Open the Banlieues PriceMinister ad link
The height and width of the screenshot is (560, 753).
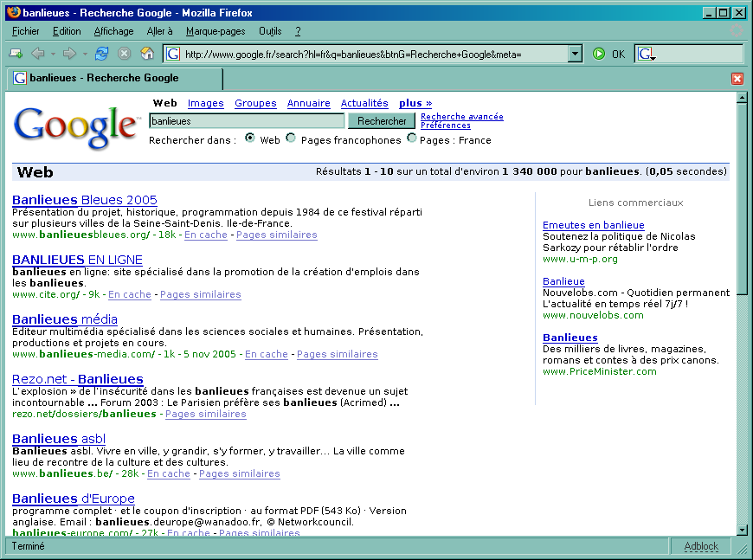(570, 338)
